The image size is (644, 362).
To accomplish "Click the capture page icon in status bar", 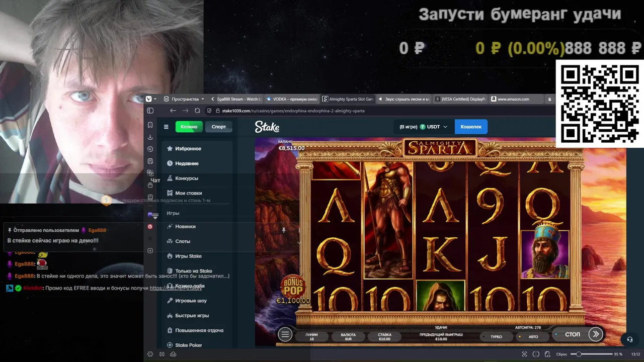I will click(x=525, y=354).
